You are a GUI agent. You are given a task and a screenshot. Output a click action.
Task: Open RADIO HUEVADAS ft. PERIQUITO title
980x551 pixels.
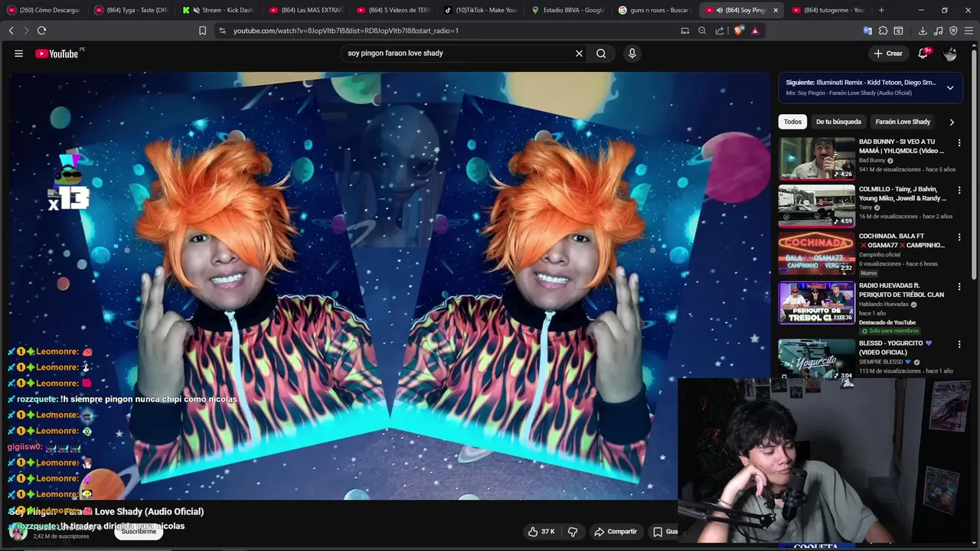coord(901,290)
